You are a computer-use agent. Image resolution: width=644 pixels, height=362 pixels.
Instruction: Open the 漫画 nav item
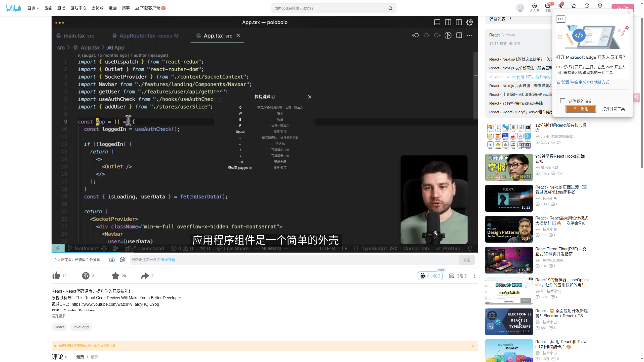[x=113, y=8]
